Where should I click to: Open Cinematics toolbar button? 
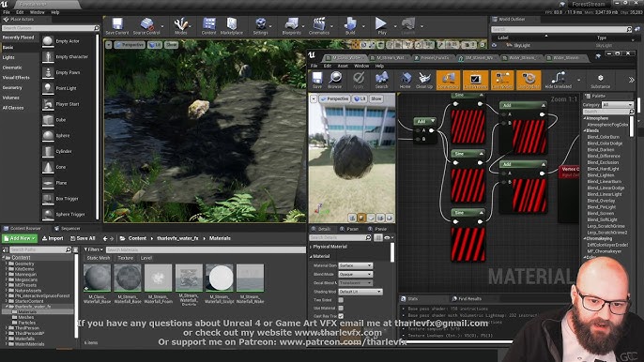[319, 26]
